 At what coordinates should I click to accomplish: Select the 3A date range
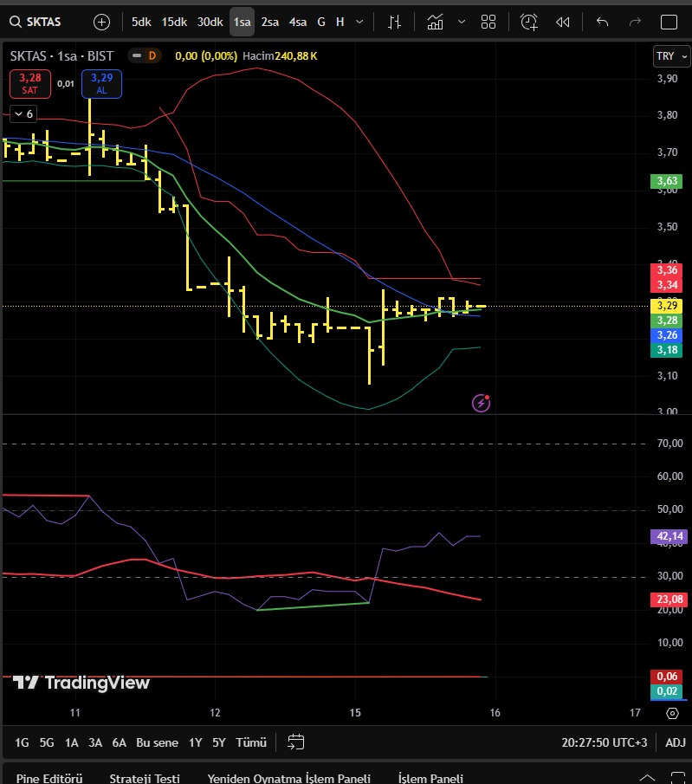click(x=95, y=742)
